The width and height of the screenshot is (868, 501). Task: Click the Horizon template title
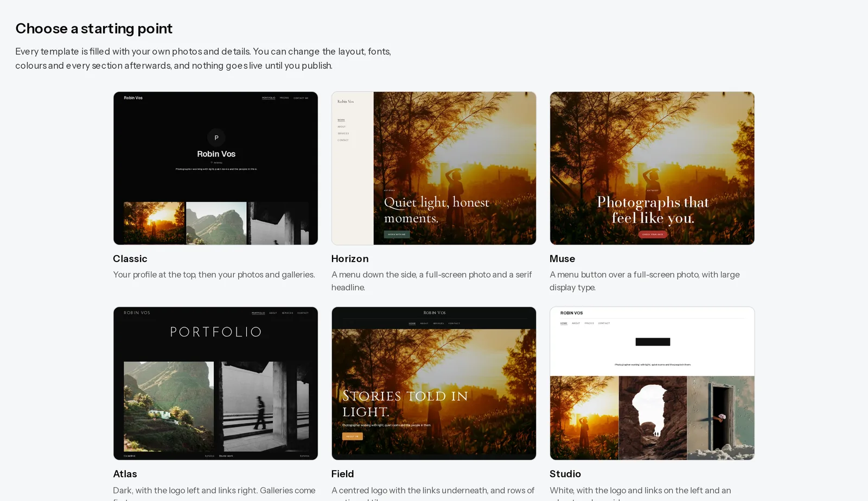[x=350, y=259]
